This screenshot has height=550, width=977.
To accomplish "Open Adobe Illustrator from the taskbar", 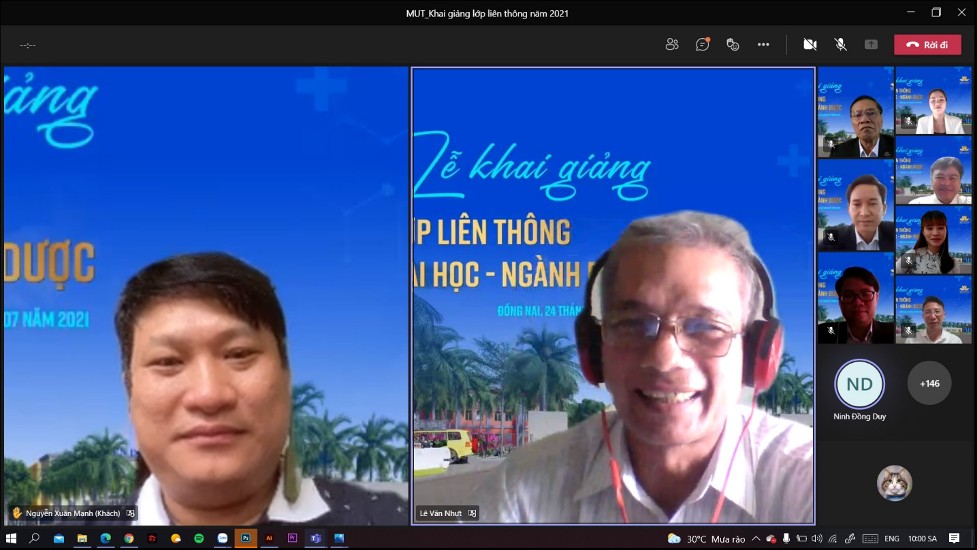I will [x=269, y=538].
